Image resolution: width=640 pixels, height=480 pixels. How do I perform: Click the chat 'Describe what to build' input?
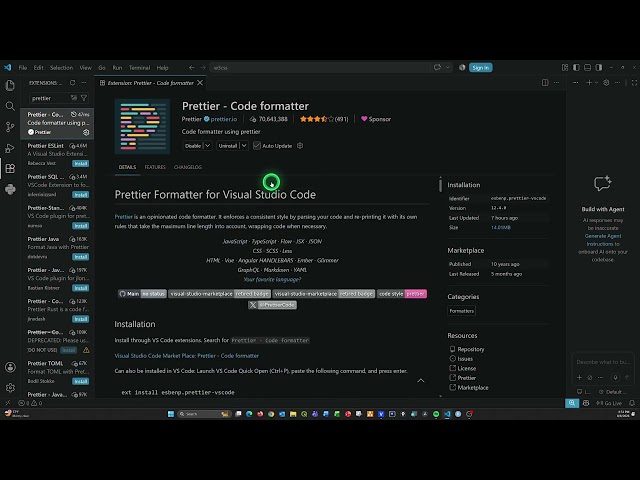(603, 362)
